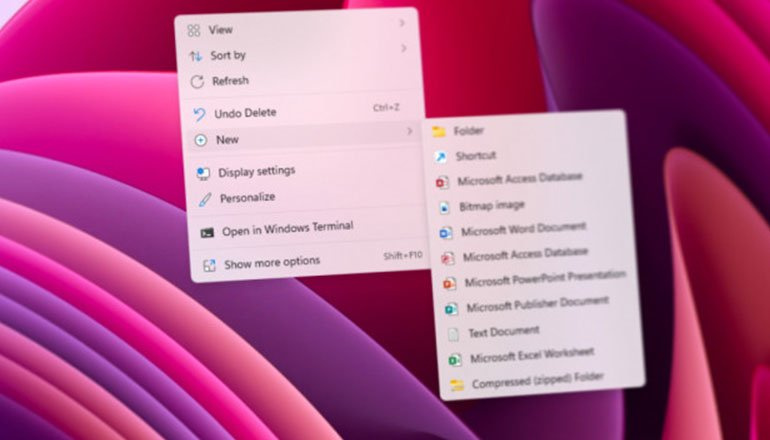This screenshot has width=770, height=440.
Task: Choose Microsoft Publisher Document
Action: coord(538,305)
